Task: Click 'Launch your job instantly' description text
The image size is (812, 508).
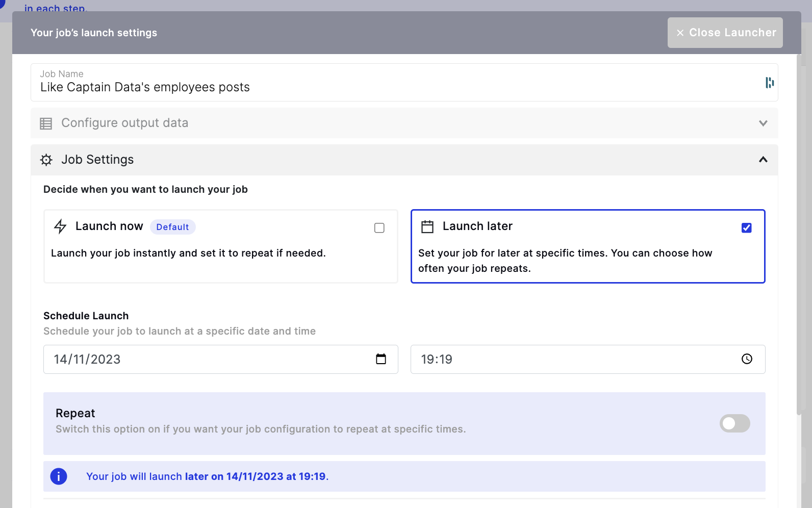Action: point(188,253)
